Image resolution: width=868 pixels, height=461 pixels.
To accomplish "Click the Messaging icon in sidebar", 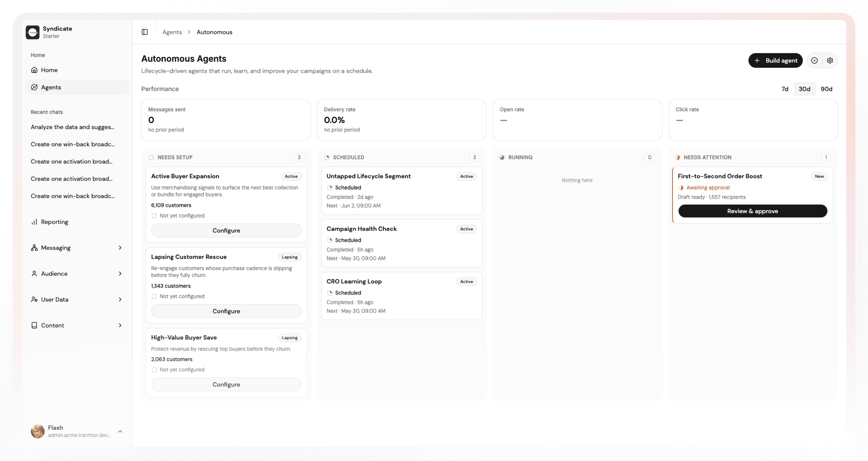I will (34, 248).
